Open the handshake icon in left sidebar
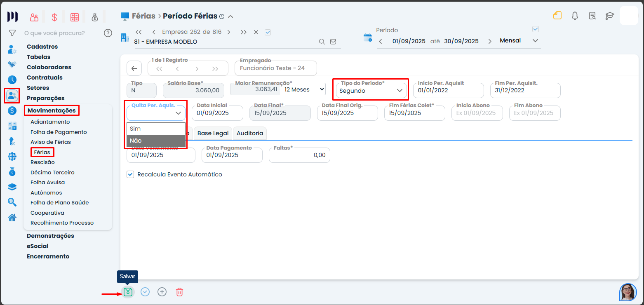644x305 pixels. coord(12,65)
